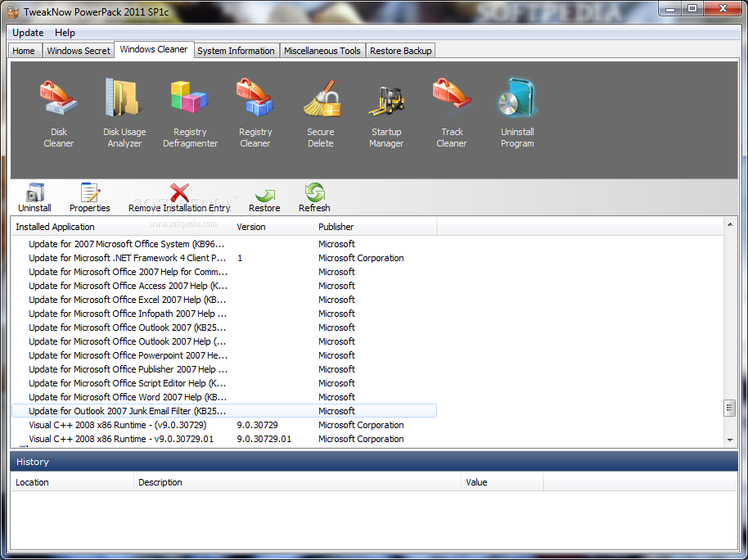Select Visual C++ 2008 x86 Runtime - (v9.0.30729)
Image resolution: width=748 pixels, height=560 pixels.
223,425
